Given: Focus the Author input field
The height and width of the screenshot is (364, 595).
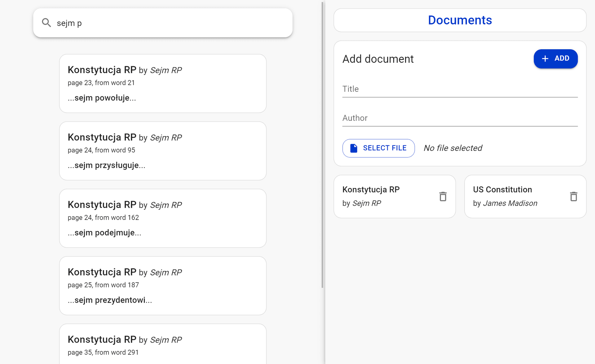Looking at the screenshot, I should (x=460, y=118).
